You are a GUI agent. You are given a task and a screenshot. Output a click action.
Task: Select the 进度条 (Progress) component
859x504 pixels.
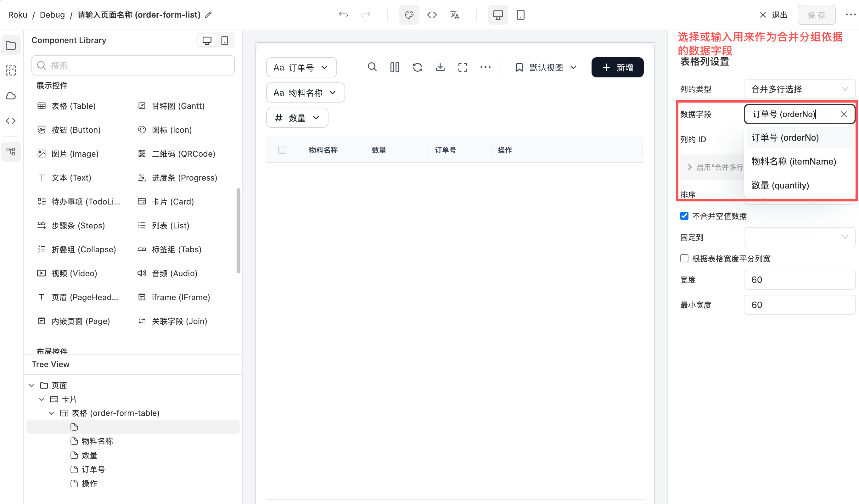tap(177, 177)
